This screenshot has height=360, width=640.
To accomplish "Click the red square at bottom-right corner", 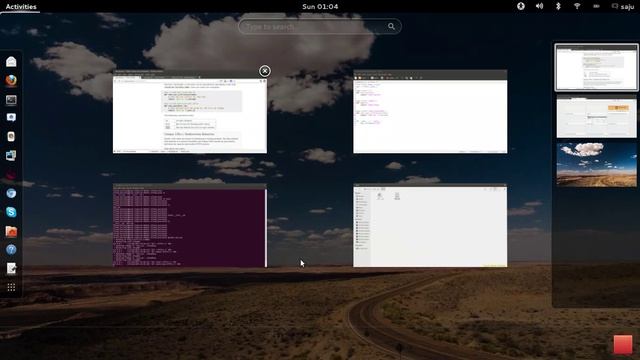I will [x=623, y=344].
